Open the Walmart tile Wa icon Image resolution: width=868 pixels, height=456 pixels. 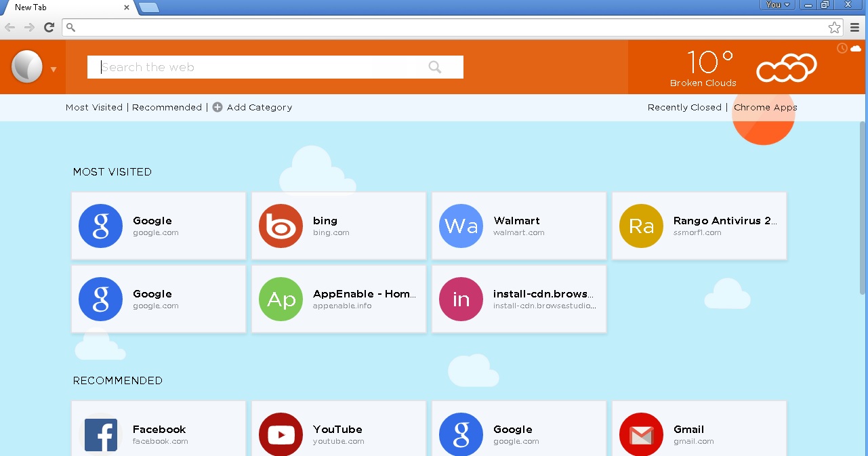click(461, 226)
